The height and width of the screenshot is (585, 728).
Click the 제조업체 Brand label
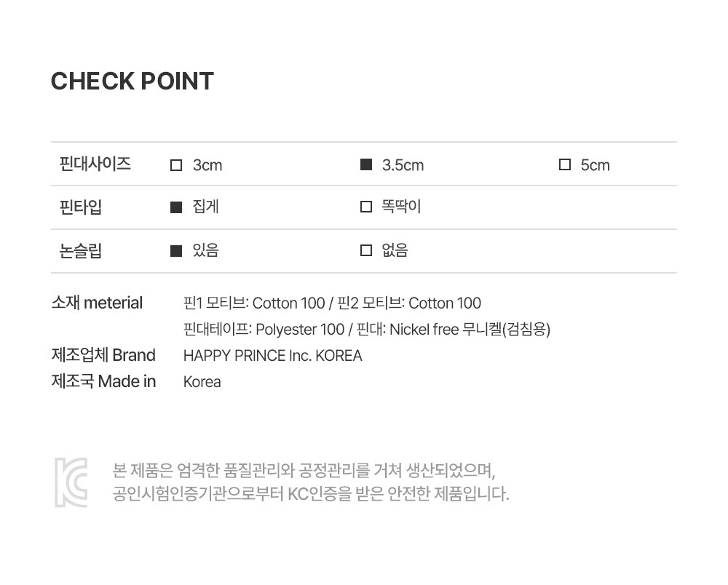tap(103, 356)
